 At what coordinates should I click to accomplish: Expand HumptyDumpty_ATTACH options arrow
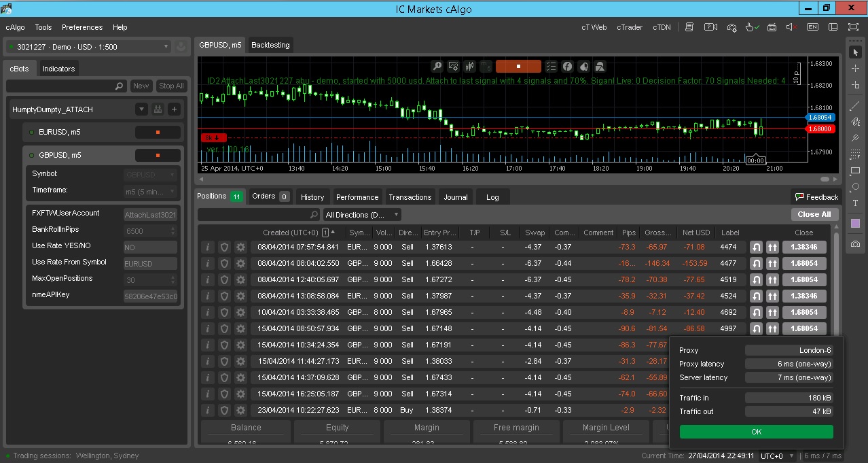(141, 109)
